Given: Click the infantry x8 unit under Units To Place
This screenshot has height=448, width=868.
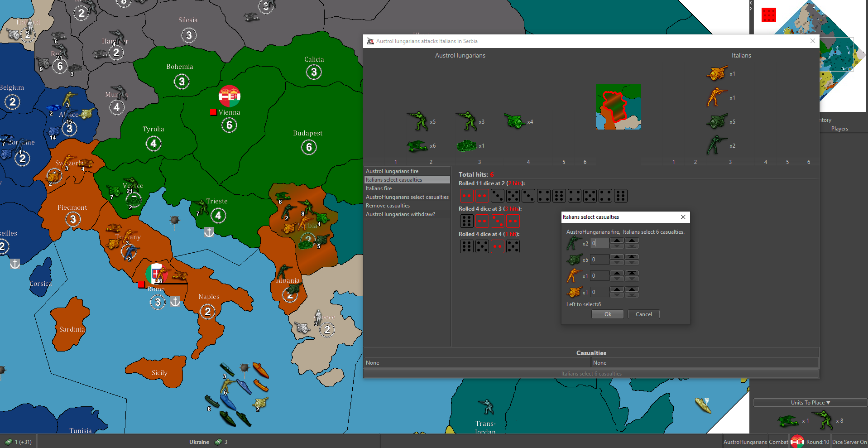Looking at the screenshot, I should pyautogui.click(x=822, y=420).
